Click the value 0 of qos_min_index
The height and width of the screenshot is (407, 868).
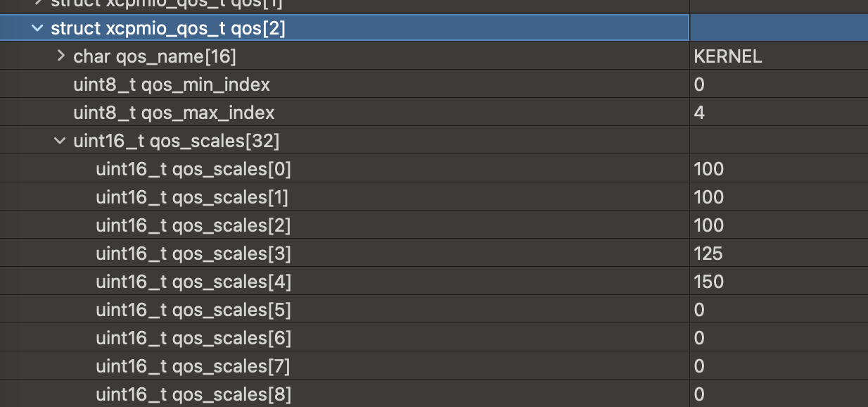[699, 84]
